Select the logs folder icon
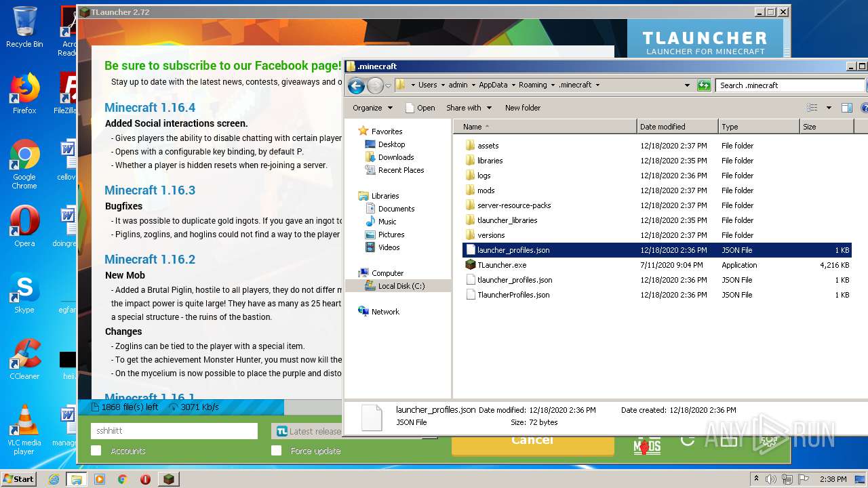868x488 pixels. pyautogui.click(x=470, y=176)
